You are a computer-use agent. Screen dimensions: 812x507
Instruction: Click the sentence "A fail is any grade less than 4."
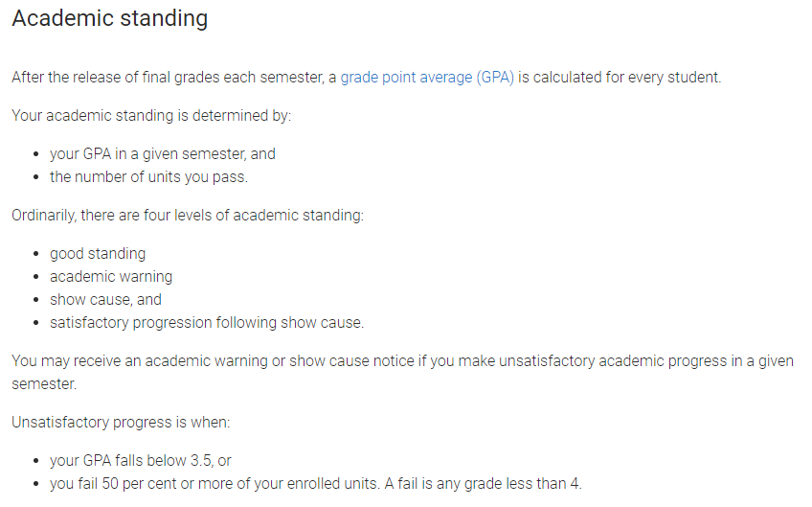click(x=482, y=483)
